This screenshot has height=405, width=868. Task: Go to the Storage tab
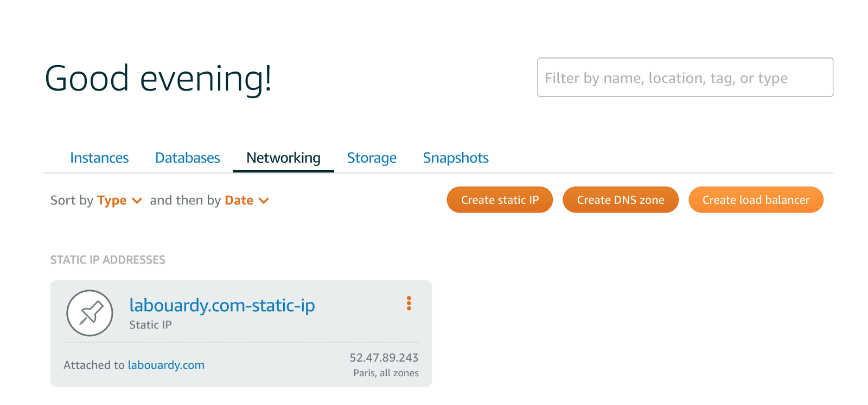[372, 158]
